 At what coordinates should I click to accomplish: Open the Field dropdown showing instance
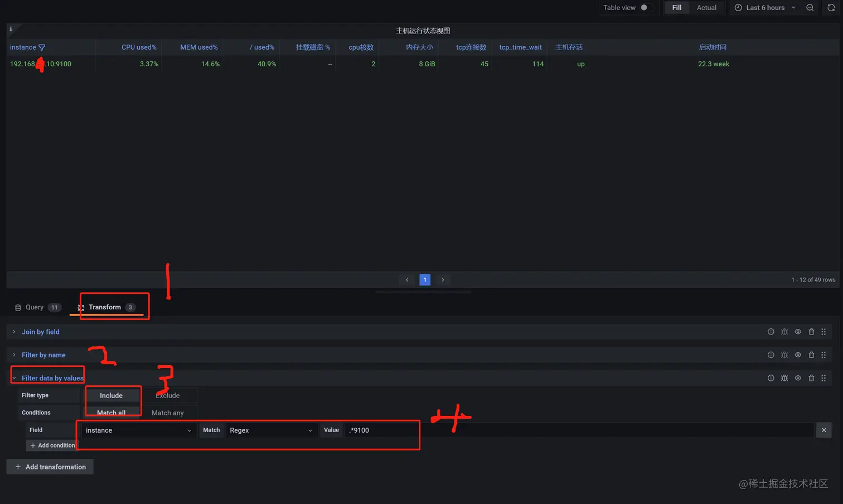(139, 430)
